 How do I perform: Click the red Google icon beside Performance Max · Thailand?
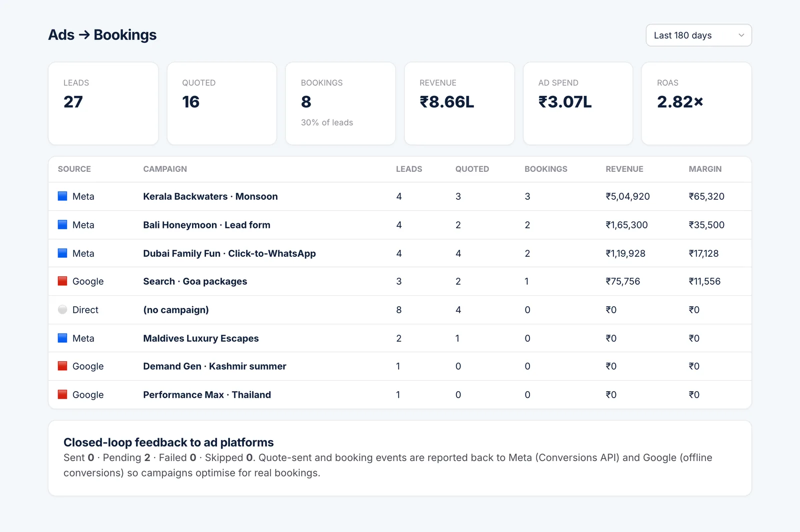tap(62, 395)
